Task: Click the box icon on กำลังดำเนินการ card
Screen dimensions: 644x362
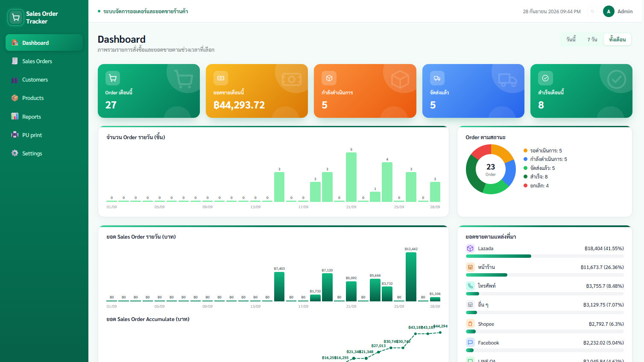Action: (329, 78)
